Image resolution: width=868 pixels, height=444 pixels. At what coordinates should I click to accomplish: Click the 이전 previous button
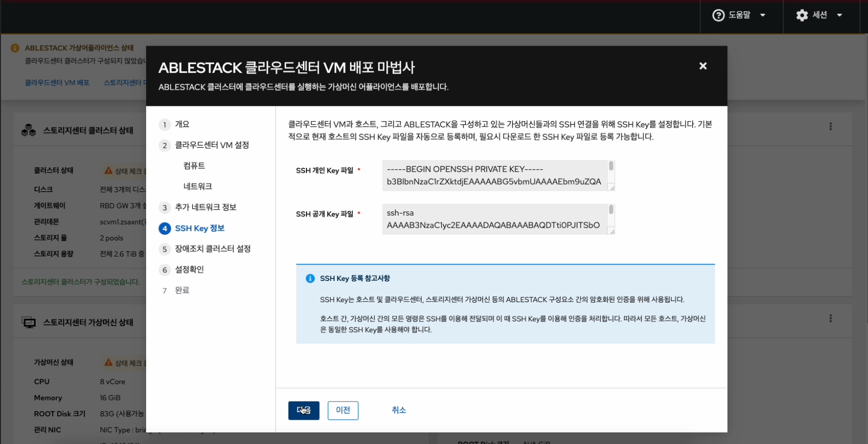pyautogui.click(x=343, y=411)
